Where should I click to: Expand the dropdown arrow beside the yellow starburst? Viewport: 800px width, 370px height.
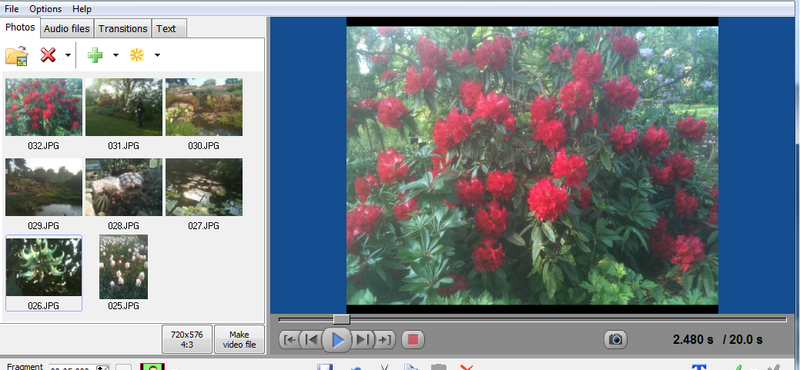pyautogui.click(x=157, y=55)
